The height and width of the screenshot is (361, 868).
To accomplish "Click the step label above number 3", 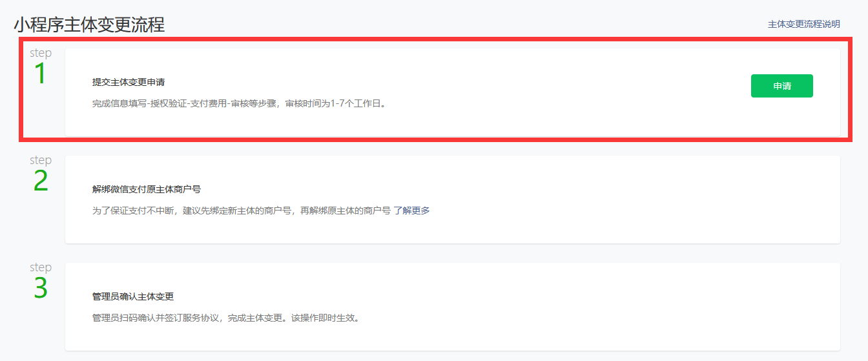I will coord(41,267).
